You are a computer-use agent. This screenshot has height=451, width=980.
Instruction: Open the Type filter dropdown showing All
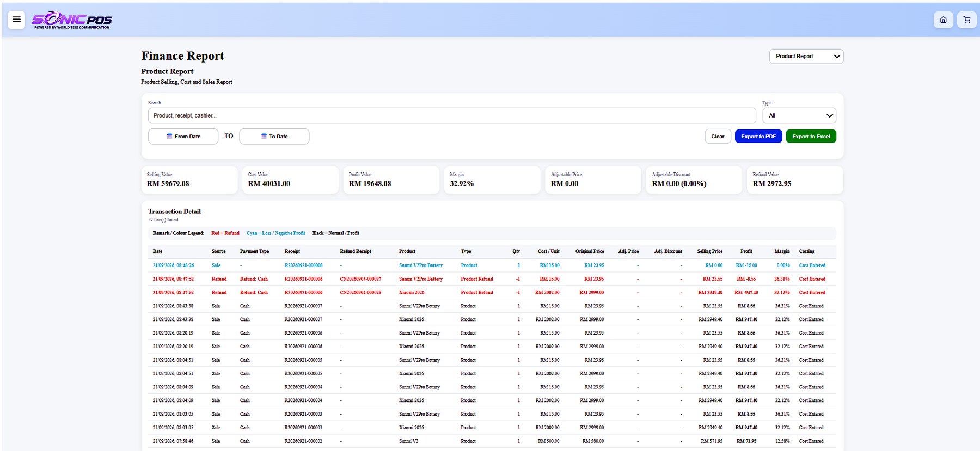[x=799, y=115]
